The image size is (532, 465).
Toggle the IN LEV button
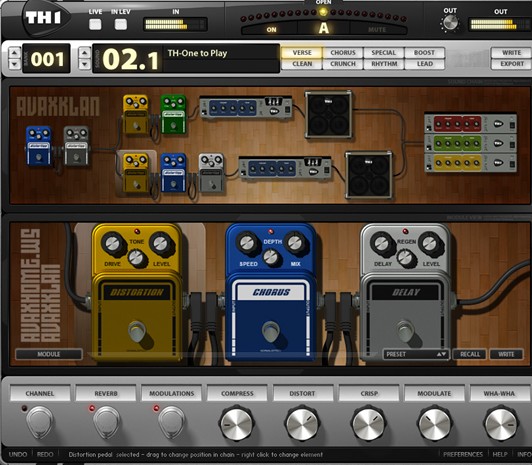tap(121, 24)
